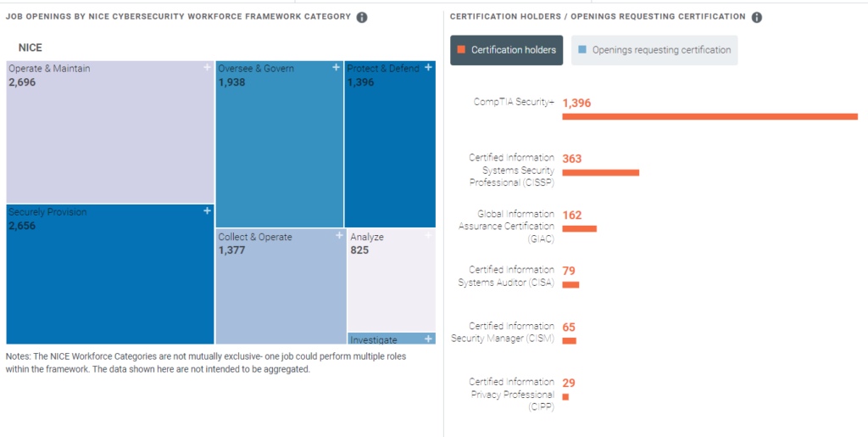Expand Collect & Operate tile plus icon
Viewport: 868px width, 437px height.
338,236
